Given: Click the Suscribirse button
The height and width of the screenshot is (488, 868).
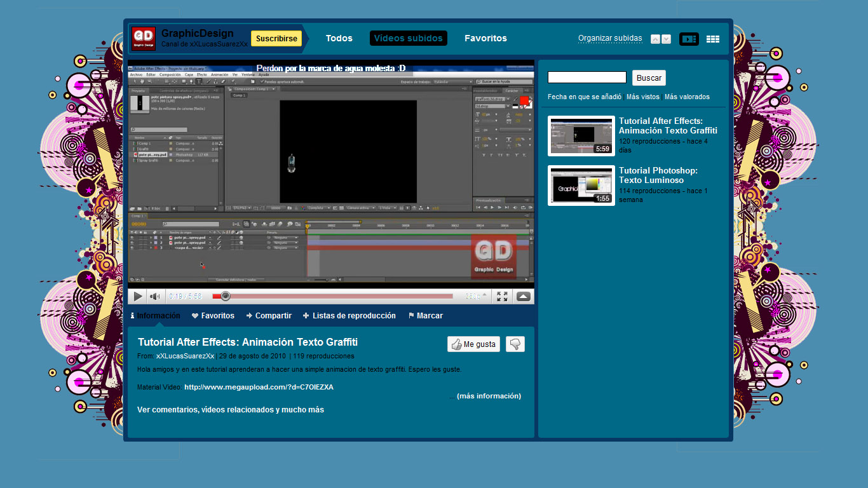Looking at the screenshot, I should (276, 39).
